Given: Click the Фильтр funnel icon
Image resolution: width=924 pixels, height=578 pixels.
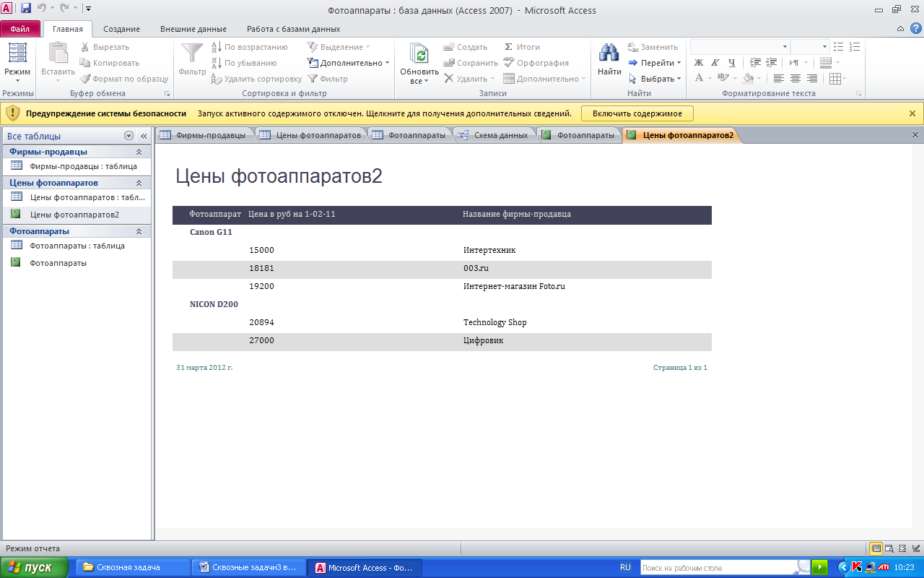Looking at the screenshot, I should [192, 53].
